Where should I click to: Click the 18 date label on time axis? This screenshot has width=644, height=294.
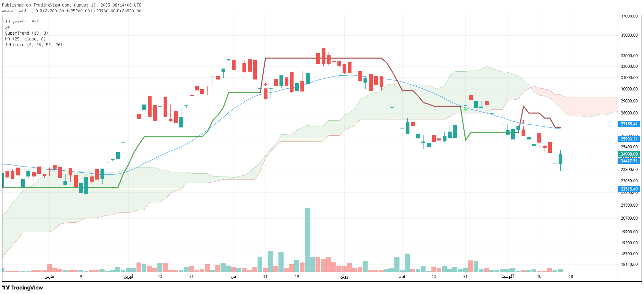click(x=571, y=277)
